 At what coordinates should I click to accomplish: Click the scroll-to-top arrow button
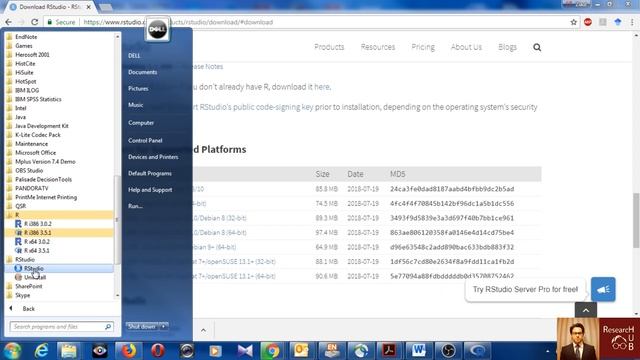pyautogui.click(x=586, y=310)
